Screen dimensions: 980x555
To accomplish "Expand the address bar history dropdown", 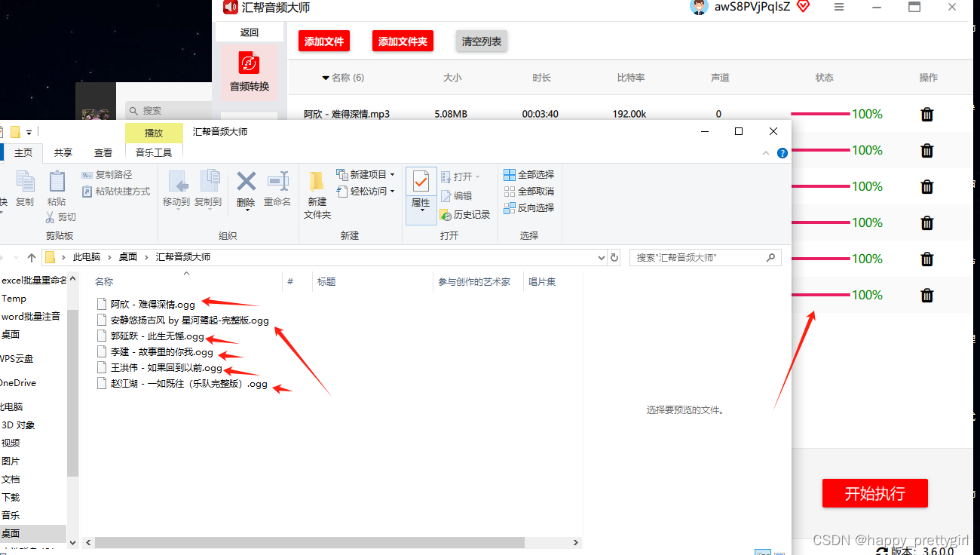I will point(601,257).
